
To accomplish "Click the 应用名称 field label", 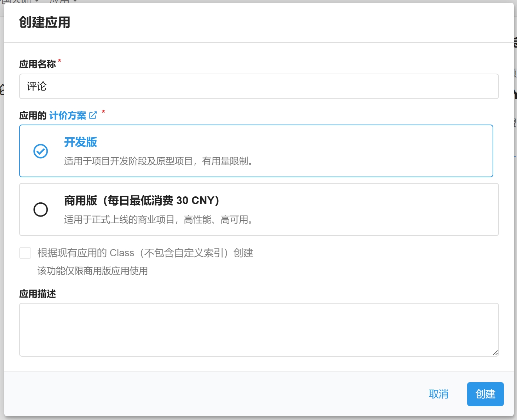I will [x=38, y=64].
